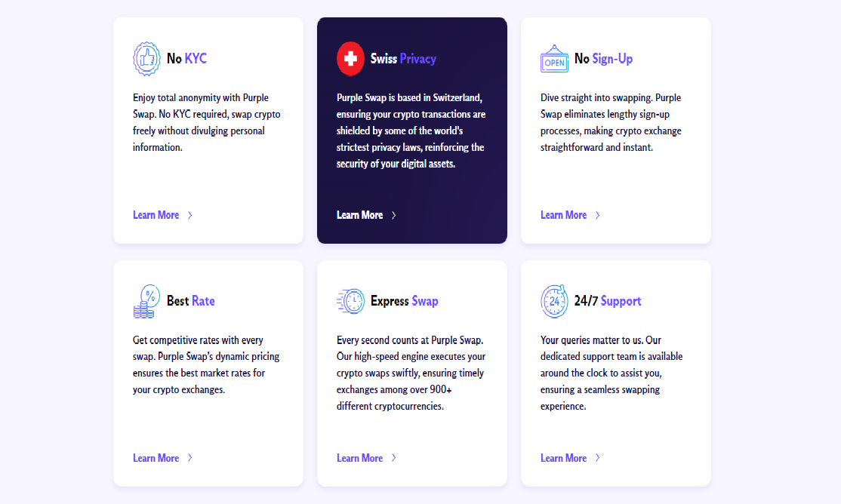Image resolution: width=841 pixels, height=504 pixels.
Task: Click the coins percent icon for Best Rate
Action: click(146, 301)
